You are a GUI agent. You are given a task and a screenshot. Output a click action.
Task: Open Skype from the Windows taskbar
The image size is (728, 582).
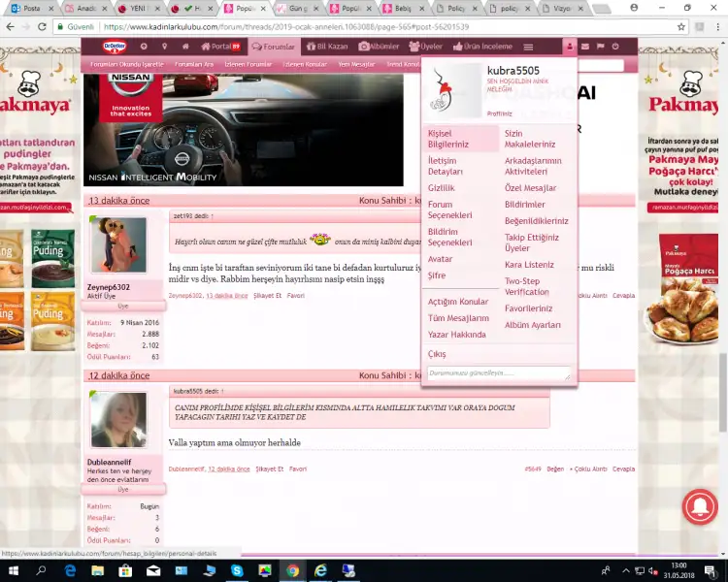pyautogui.click(x=238, y=571)
